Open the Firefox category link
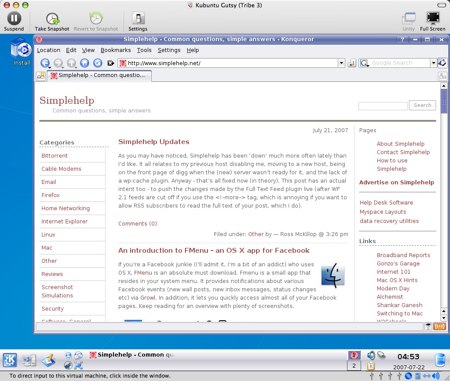The width and height of the screenshot is (450, 381). pos(51,195)
